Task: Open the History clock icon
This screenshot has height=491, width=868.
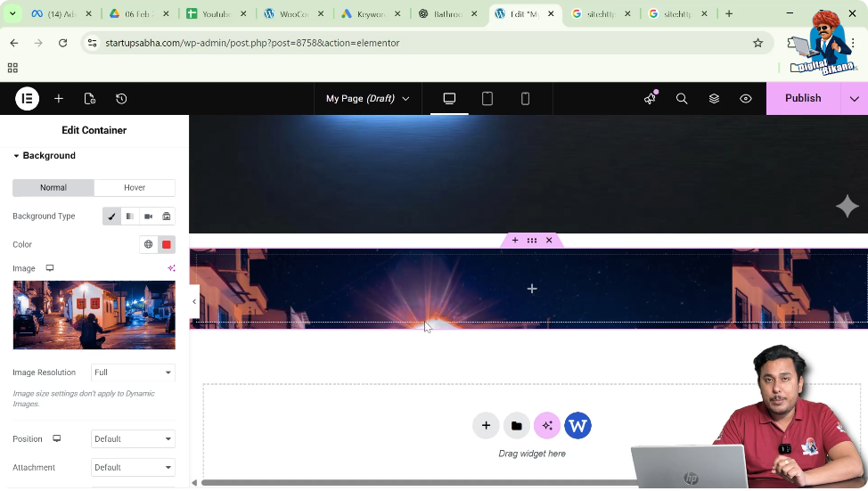Action: point(121,99)
